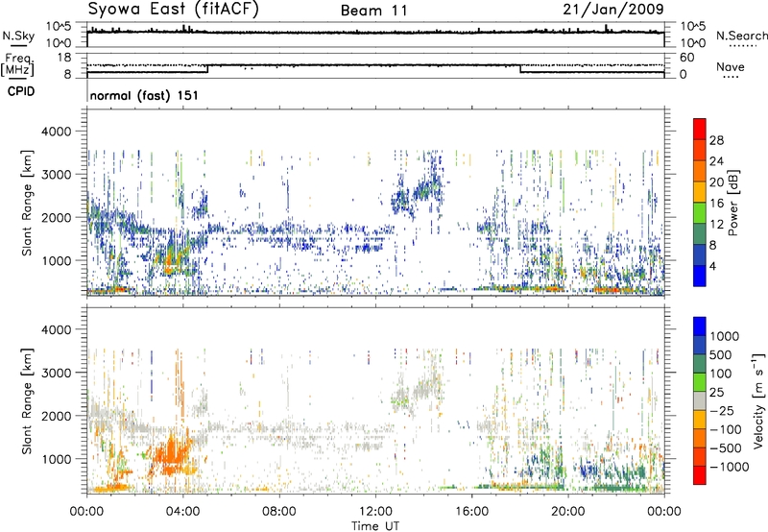
Task: Pick the bright blue bottom power color bar segment
Action: click(700, 276)
